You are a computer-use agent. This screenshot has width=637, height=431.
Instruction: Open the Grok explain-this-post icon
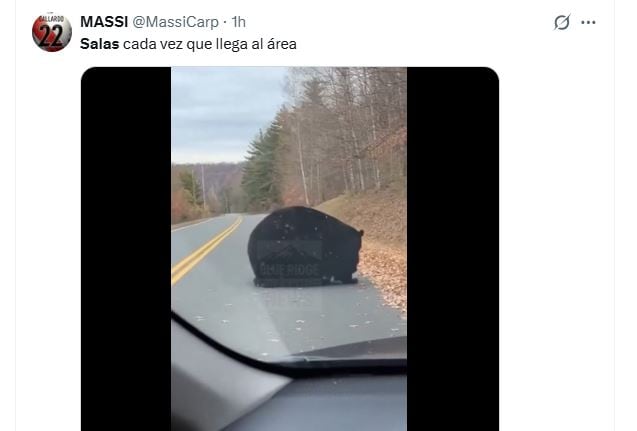point(562,22)
